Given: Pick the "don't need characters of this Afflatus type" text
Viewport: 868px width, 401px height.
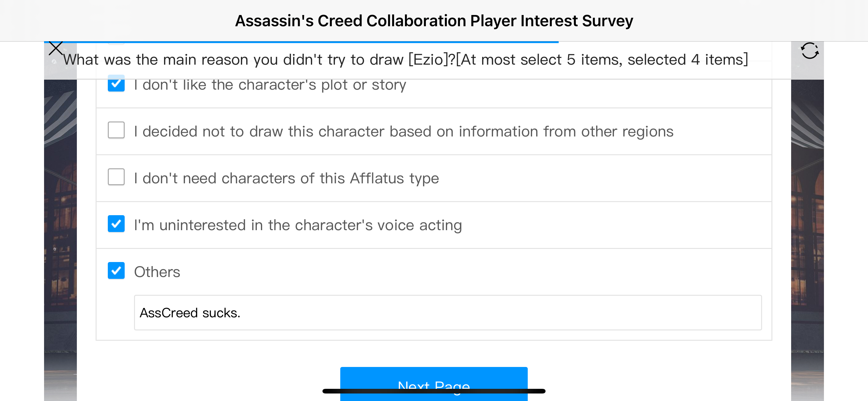Looking at the screenshot, I should [x=287, y=178].
